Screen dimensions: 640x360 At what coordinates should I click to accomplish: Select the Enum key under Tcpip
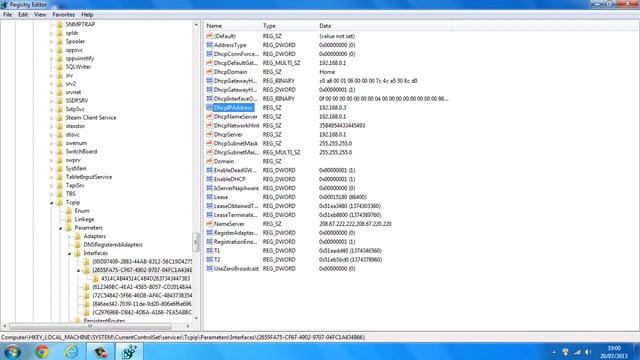(x=82, y=211)
